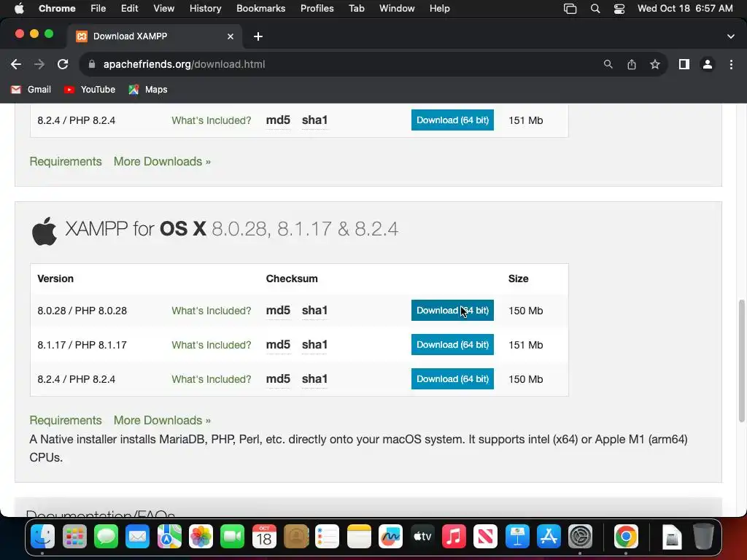Open the Bookmarks menu
The width and height of the screenshot is (747, 560).
pyautogui.click(x=260, y=9)
